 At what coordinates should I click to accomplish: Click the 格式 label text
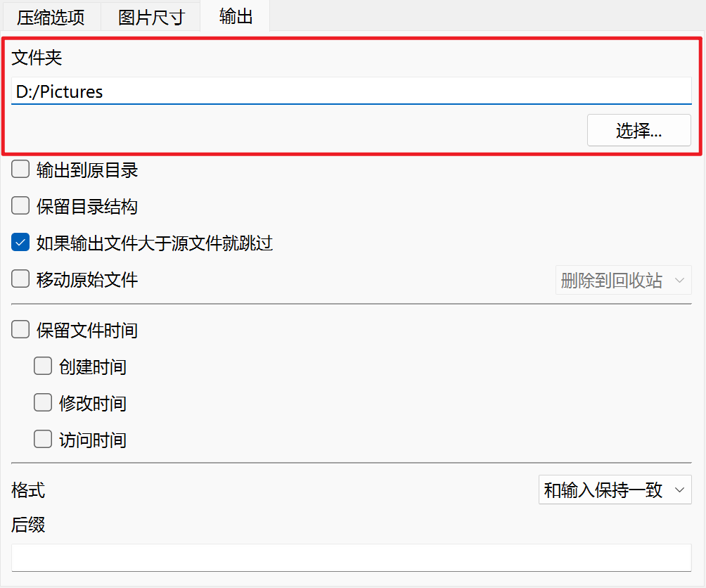(x=28, y=490)
